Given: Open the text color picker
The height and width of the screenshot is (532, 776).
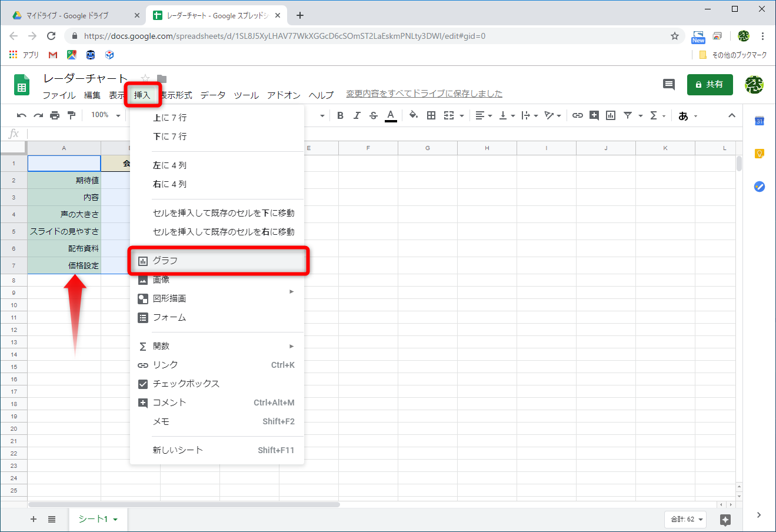Looking at the screenshot, I should coord(389,115).
